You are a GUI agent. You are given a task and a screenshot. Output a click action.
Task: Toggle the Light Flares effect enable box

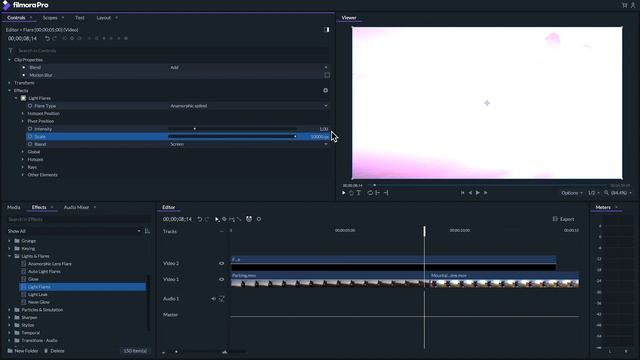point(23,98)
